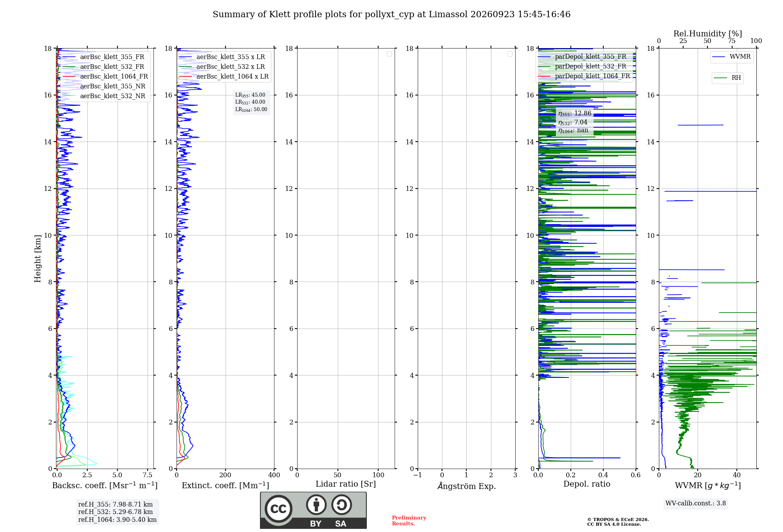Image resolution: width=783 pixels, height=532 pixels.
Task: Click the 75 tick on Rel.Humidity axis
Action: point(732,41)
